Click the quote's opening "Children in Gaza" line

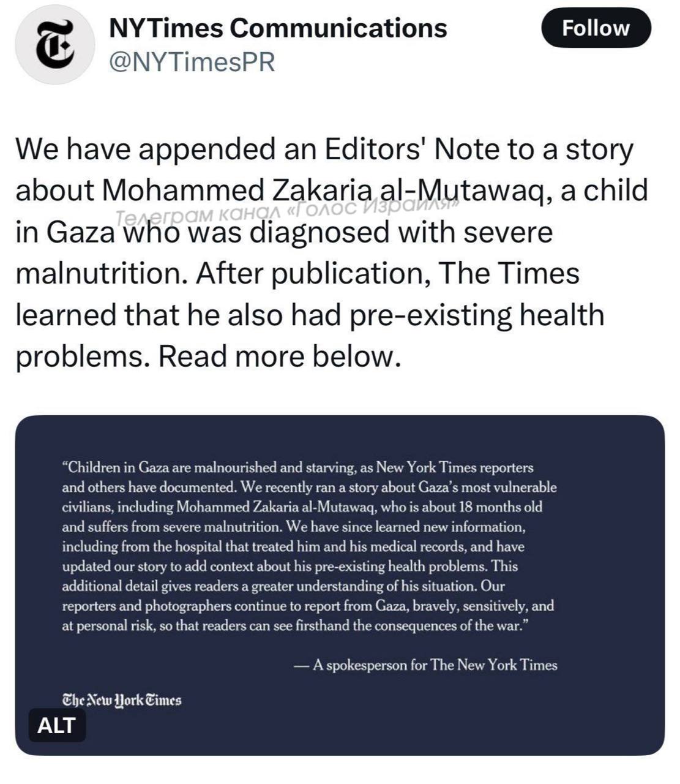tap(297, 468)
